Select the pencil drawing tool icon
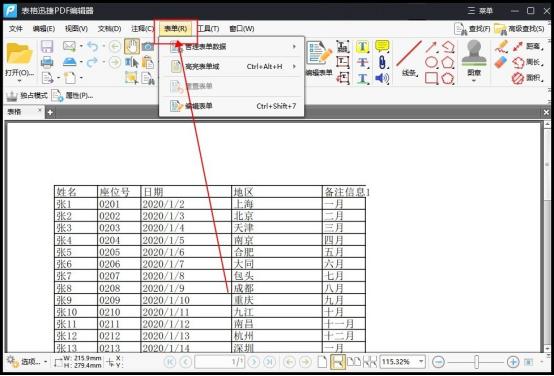 [501, 46]
